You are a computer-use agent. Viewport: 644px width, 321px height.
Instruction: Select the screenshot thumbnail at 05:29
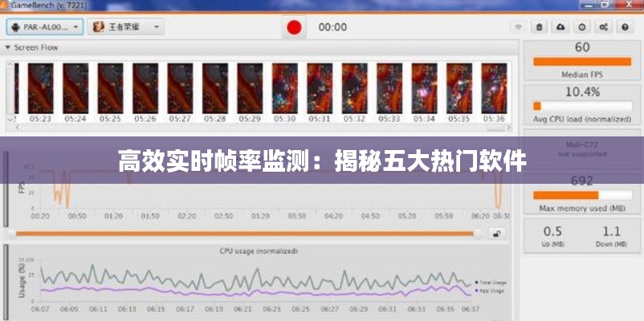[x=250, y=88]
